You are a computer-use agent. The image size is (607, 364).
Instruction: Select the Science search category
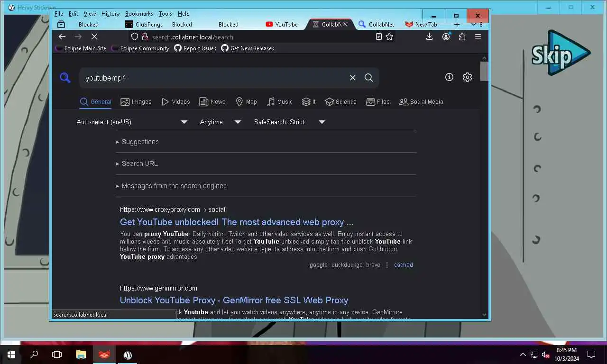pos(340,101)
